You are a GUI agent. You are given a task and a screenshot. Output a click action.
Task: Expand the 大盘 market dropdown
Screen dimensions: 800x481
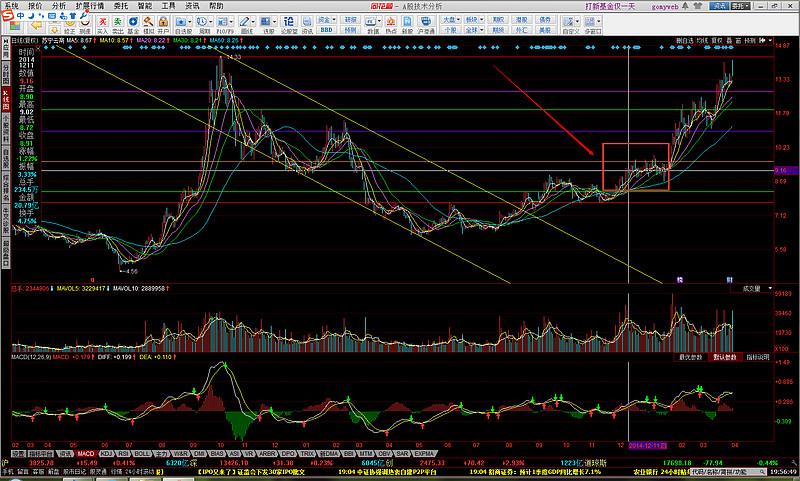(x=451, y=17)
